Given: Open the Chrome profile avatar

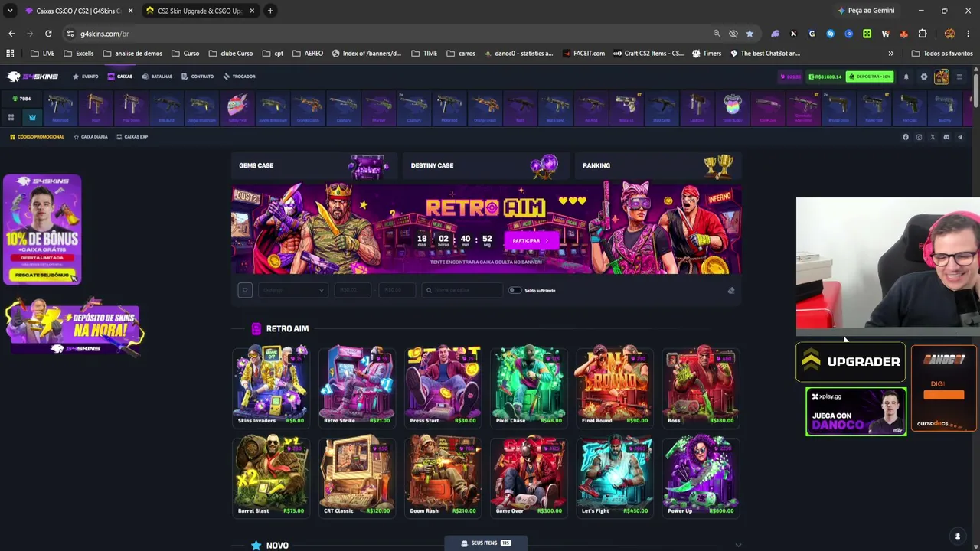Looking at the screenshot, I should tap(950, 34).
